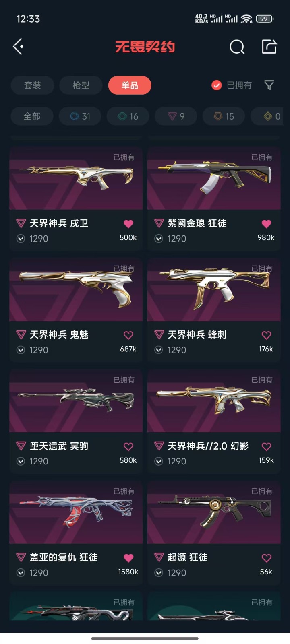Tap heart icon on 天界神兵 蜂刺

point(266,335)
